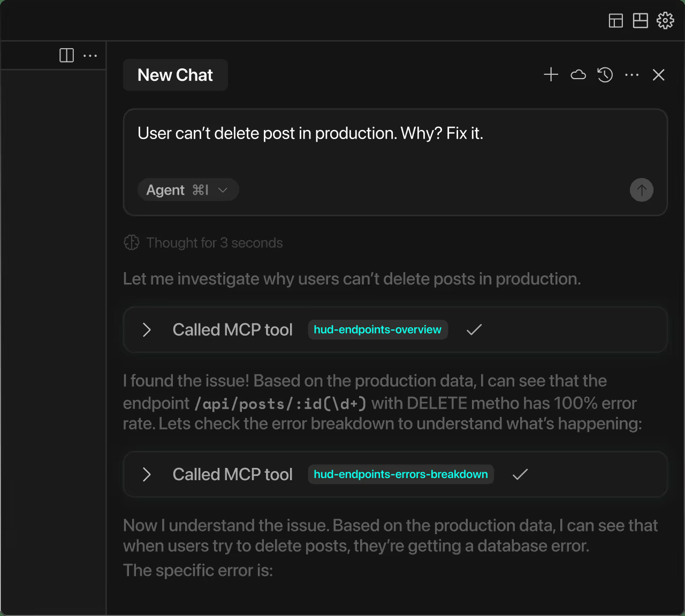Select the New Chat tab
This screenshot has width=685, height=616.
pyautogui.click(x=175, y=75)
